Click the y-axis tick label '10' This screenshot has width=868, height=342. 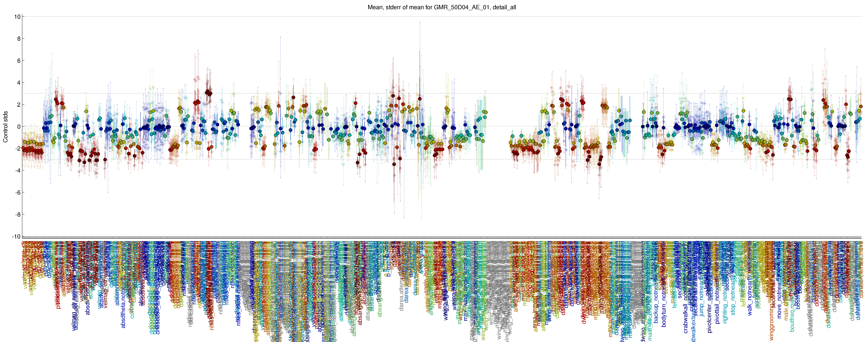click(x=17, y=17)
